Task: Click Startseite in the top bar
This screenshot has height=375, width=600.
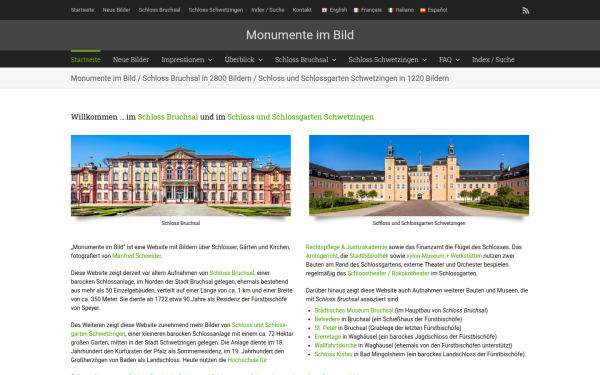Action: 82,10
